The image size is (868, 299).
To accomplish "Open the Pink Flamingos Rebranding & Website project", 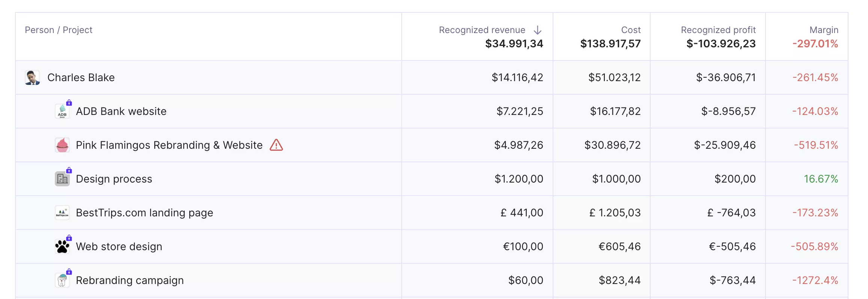I will 169,145.
